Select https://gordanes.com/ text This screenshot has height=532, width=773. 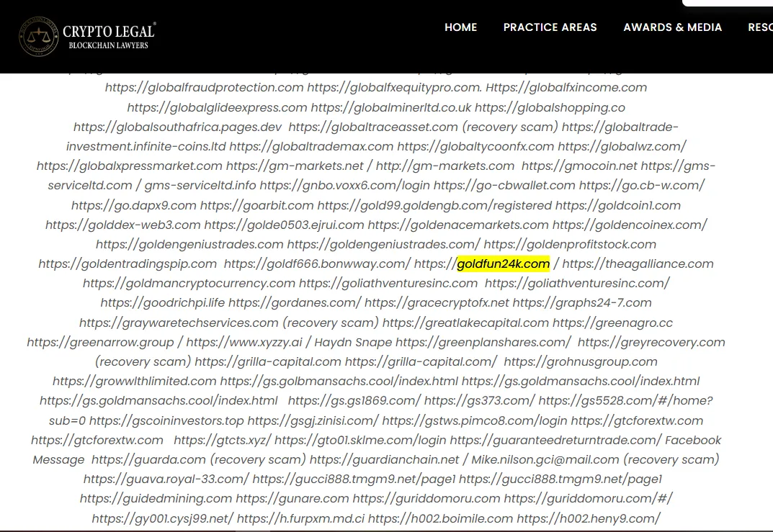click(295, 302)
